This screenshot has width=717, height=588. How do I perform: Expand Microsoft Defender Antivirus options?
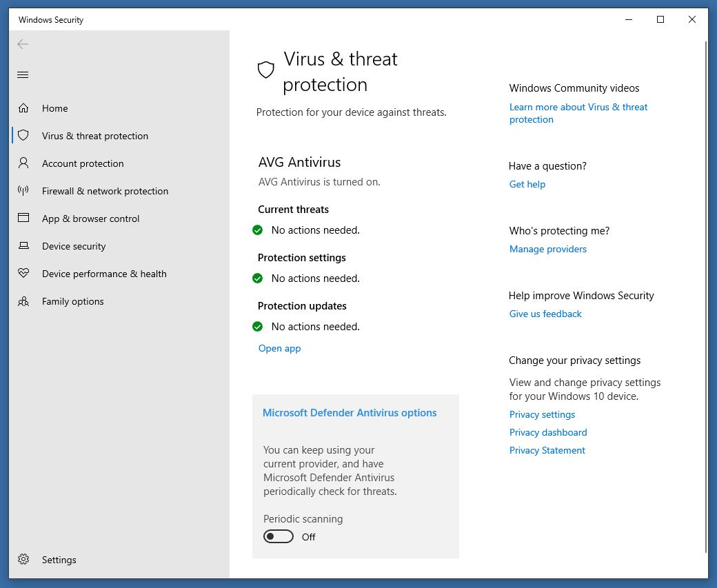point(350,413)
